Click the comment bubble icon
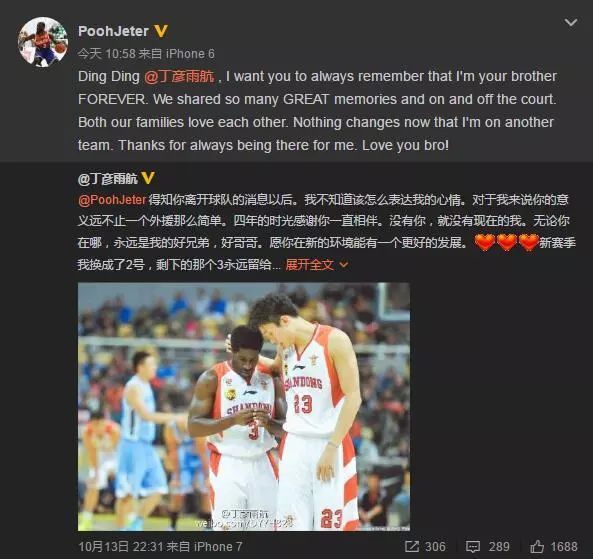This screenshot has width=593, height=559. point(473,547)
